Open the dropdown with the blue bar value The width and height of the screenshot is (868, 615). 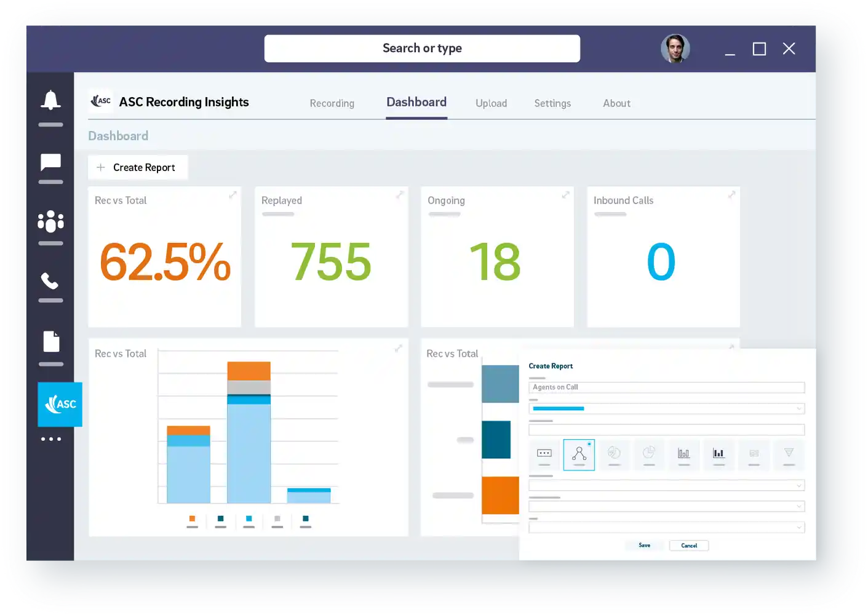pos(667,408)
